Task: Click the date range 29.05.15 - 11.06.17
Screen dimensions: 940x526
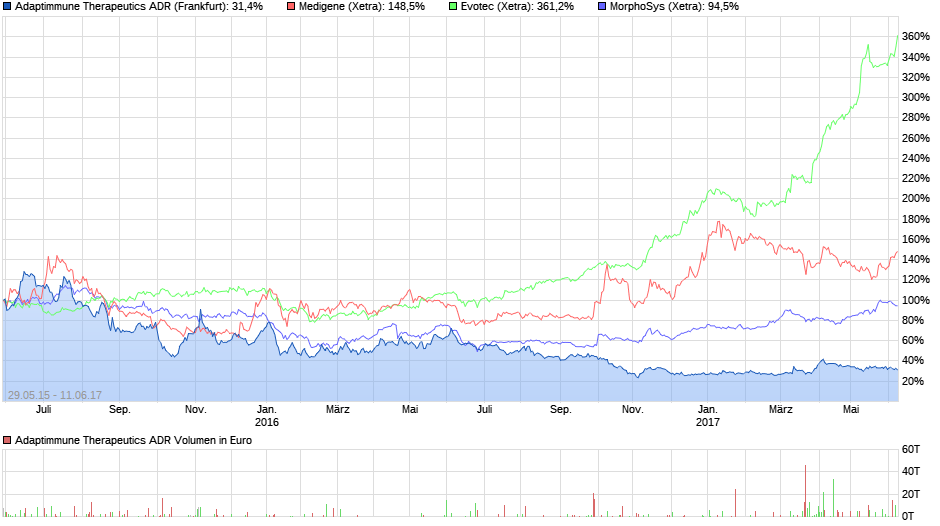Action: tap(55, 395)
